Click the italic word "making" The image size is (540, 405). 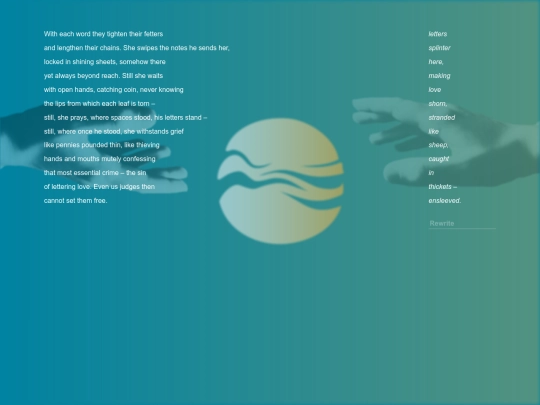439,76
